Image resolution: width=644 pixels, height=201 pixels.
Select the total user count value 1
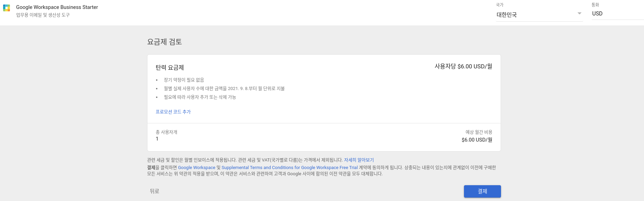[x=157, y=139]
